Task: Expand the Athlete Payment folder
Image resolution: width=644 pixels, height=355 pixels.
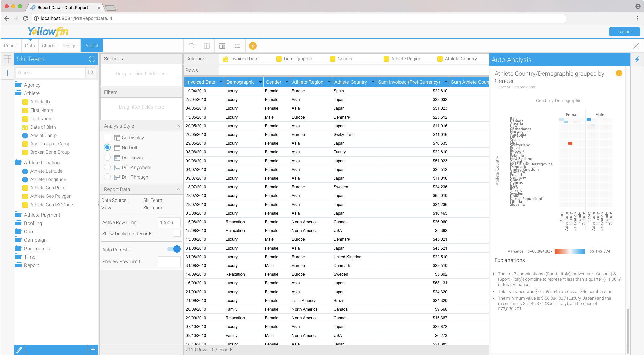Action: point(42,215)
